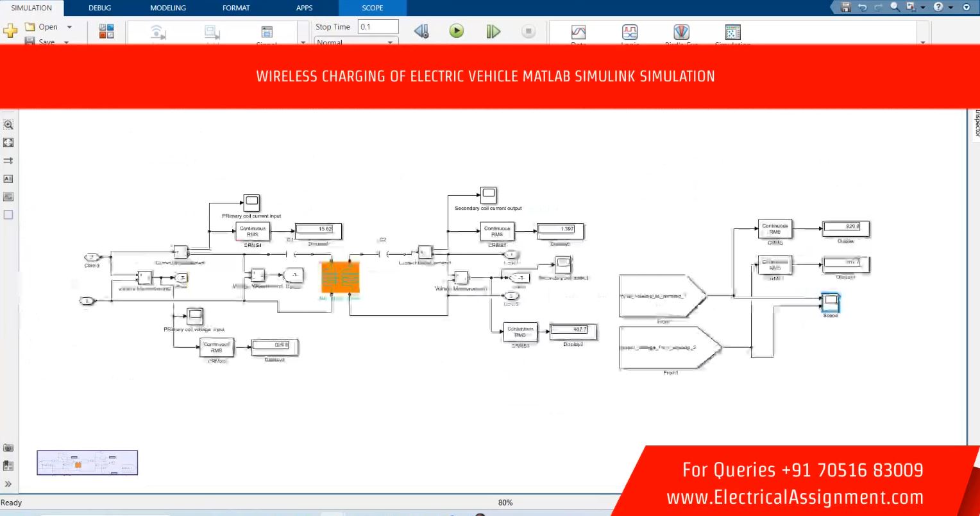The height and width of the screenshot is (516, 980).
Task: Click the Stop Time input field
Action: point(378,27)
